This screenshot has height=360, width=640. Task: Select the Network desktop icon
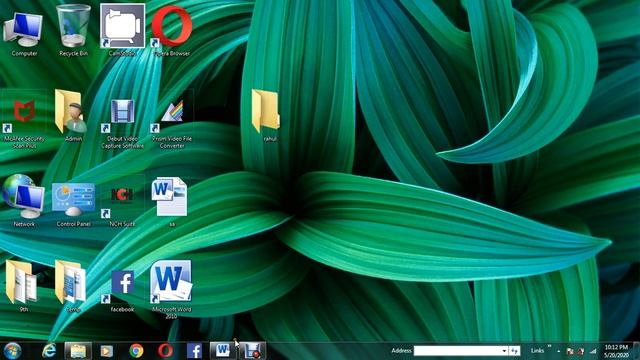tap(24, 201)
